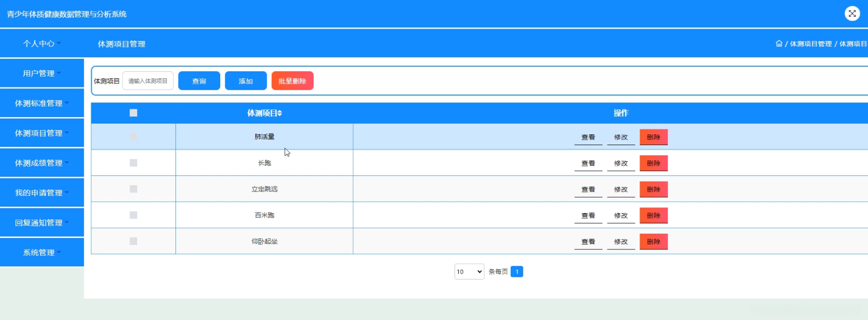This screenshot has width=868, height=320.
Task: Expand the 回复通知管理 sidebar menu
Action: pyautogui.click(x=42, y=222)
